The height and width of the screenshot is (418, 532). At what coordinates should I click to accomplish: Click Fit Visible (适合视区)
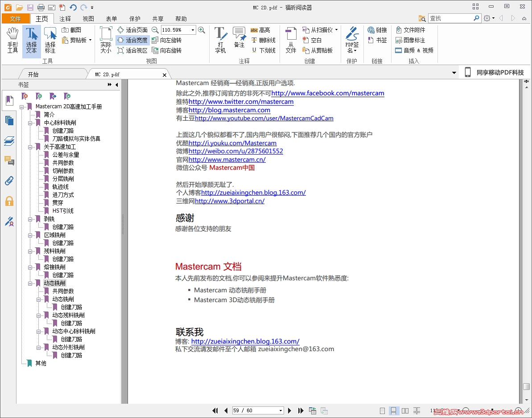pos(132,50)
